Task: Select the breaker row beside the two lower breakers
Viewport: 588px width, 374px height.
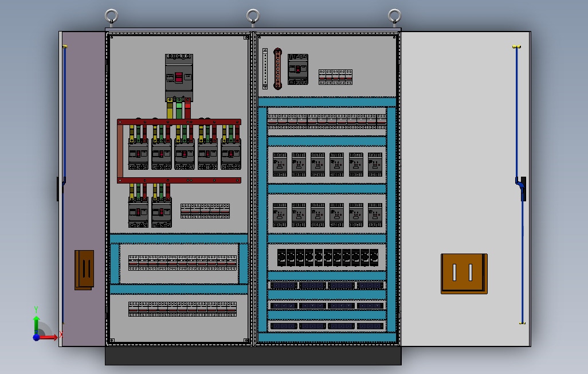Action: point(205,211)
